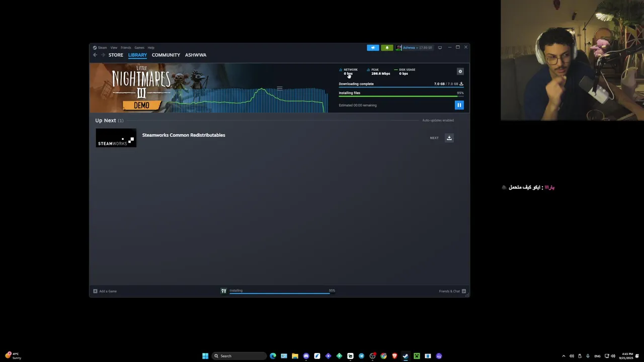Open the Steamworks Common Redistributables thumbnail

coord(116,138)
